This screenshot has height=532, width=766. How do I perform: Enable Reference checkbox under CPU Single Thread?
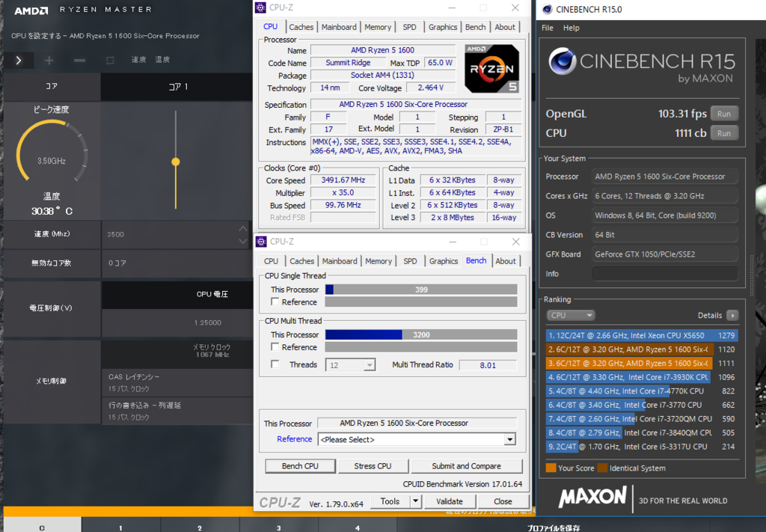pos(275,302)
